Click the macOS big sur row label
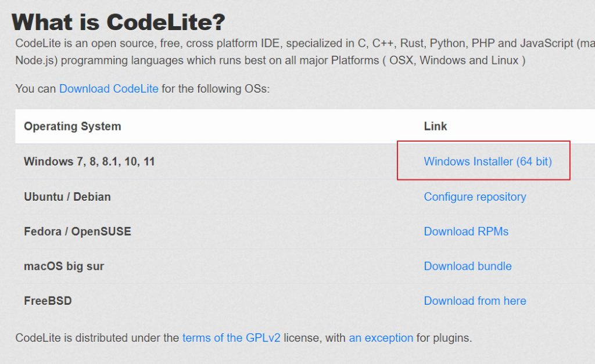 point(64,266)
